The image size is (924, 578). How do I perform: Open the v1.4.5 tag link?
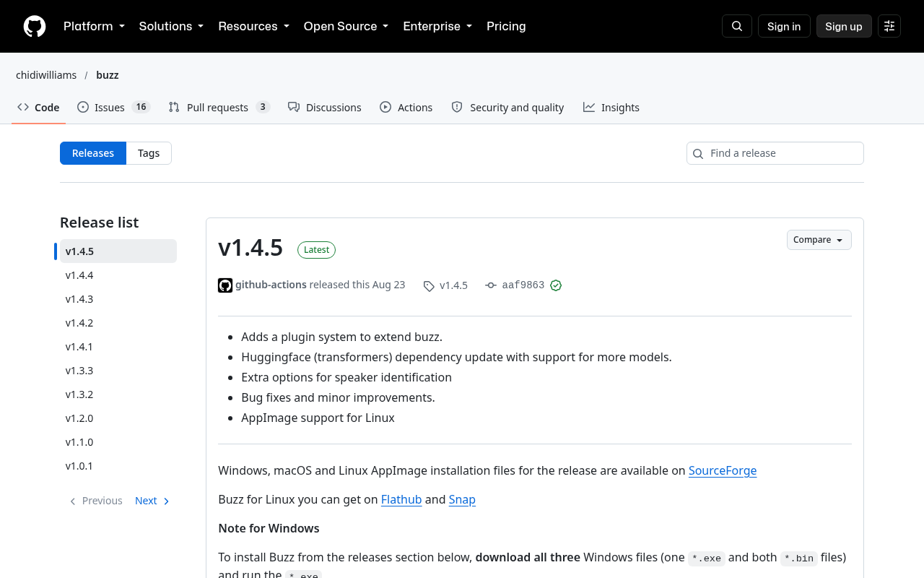445,285
